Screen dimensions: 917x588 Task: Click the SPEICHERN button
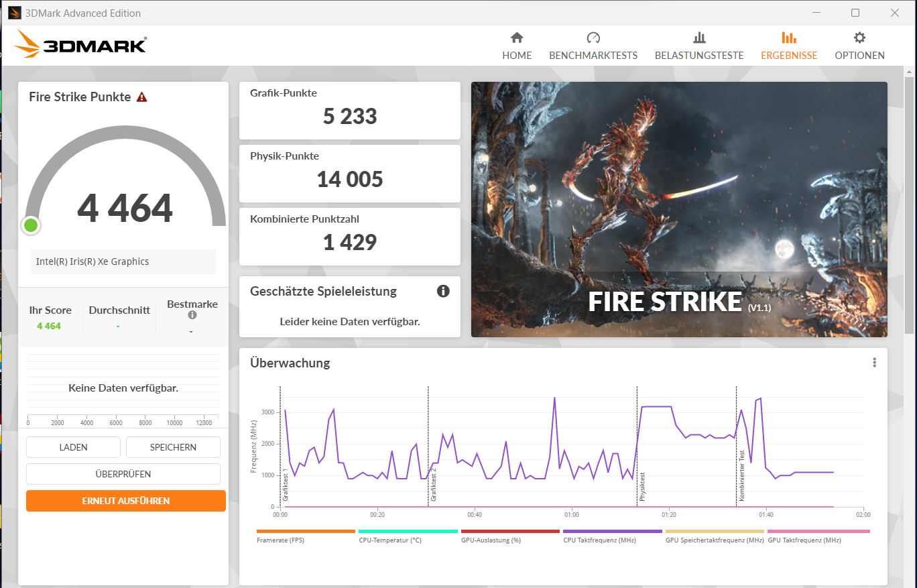click(x=173, y=447)
